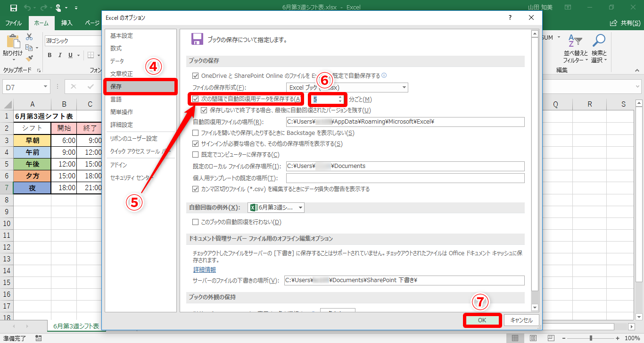Toggle the OneDrive and SharePoint autosave checkbox
This screenshot has width=644, height=343.
tap(196, 75)
